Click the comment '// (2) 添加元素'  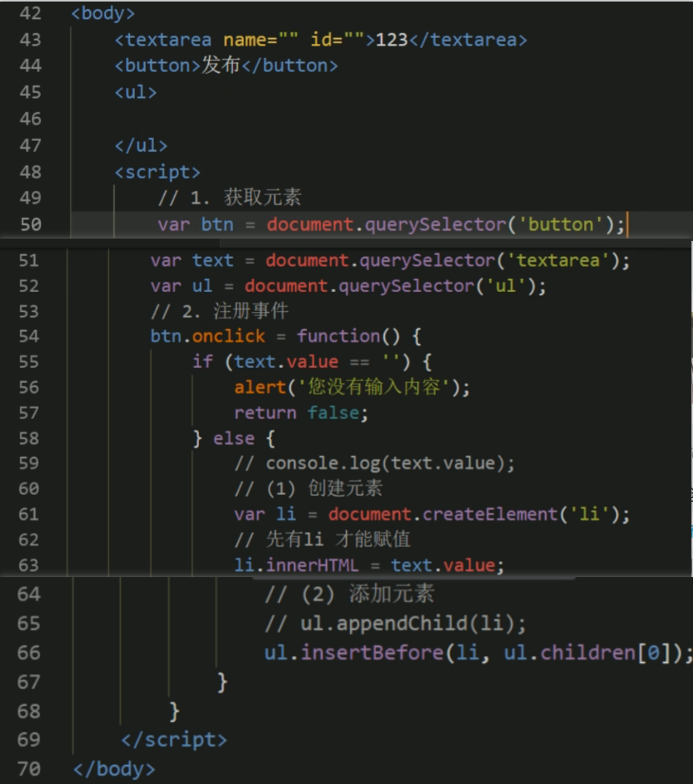[350, 594]
